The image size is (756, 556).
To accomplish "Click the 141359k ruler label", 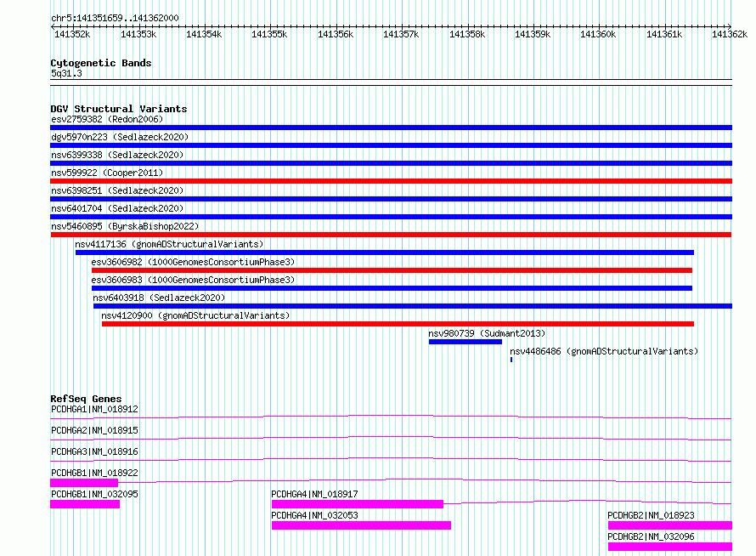I will (533, 34).
